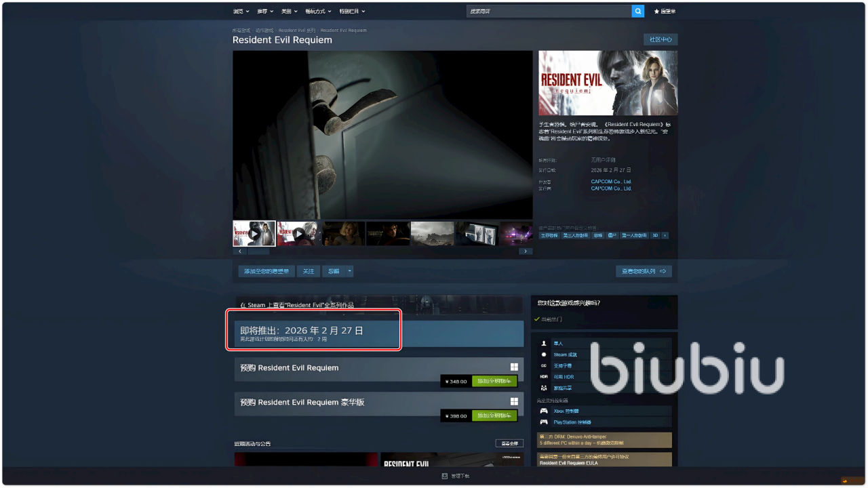
Task: Toggle Follow (关注) for this game
Action: pos(309,271)
